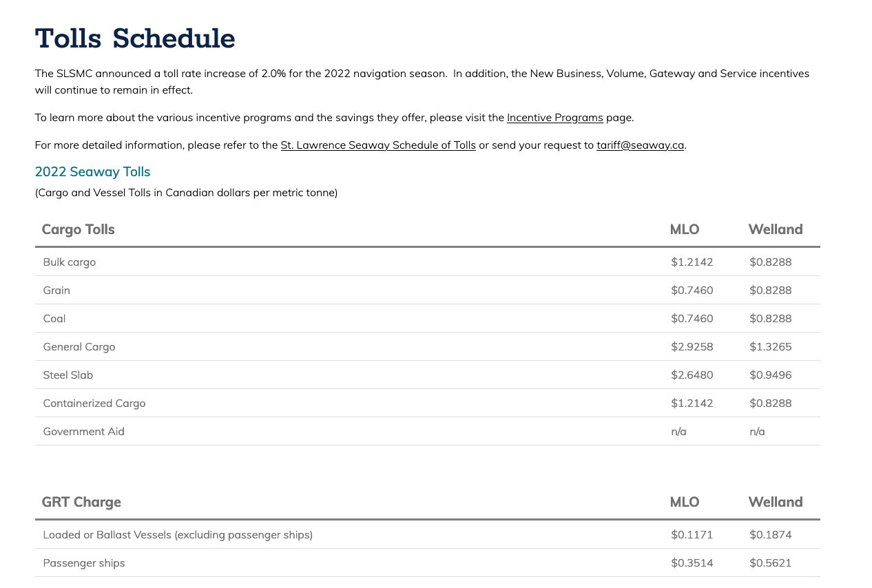Viewport: 872px width, 588px height.
Task: Select the Bulk cargo row label
Action: click(x=70, y=262)
